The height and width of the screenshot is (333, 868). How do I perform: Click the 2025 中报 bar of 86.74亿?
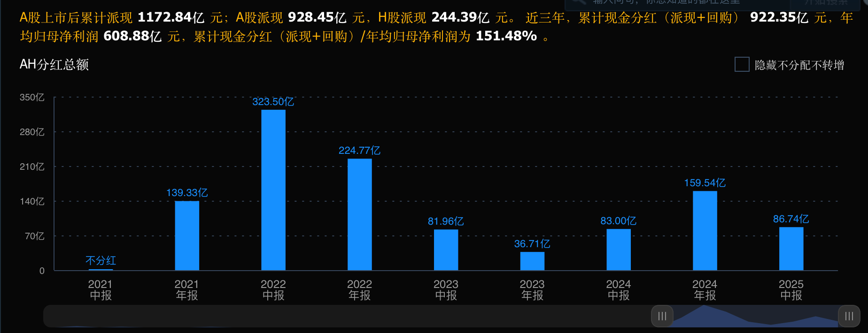791,249
